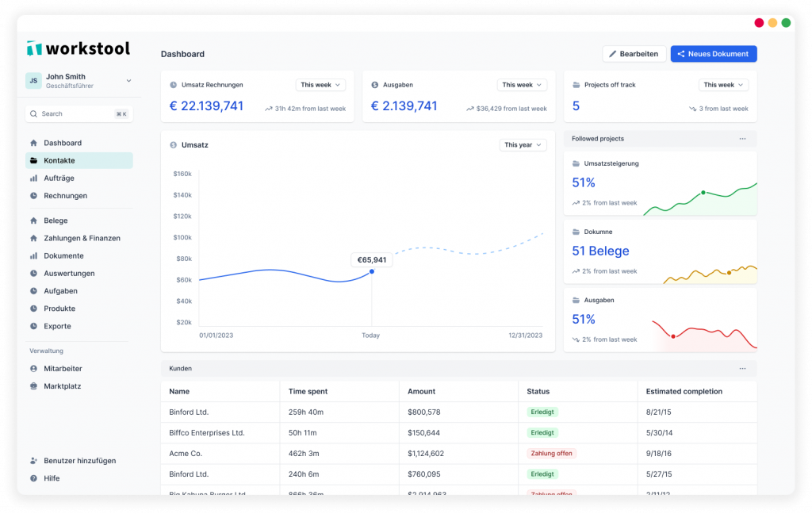The width and height of the screenshot is (812, 514).
Task: Click the Benutzer hinzufügen add-user icon
Action: 33,461
